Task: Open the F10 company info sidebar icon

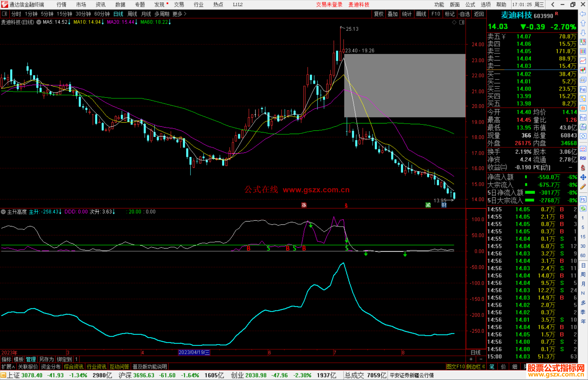Action: pyautogui.click(x=583, y=89)
